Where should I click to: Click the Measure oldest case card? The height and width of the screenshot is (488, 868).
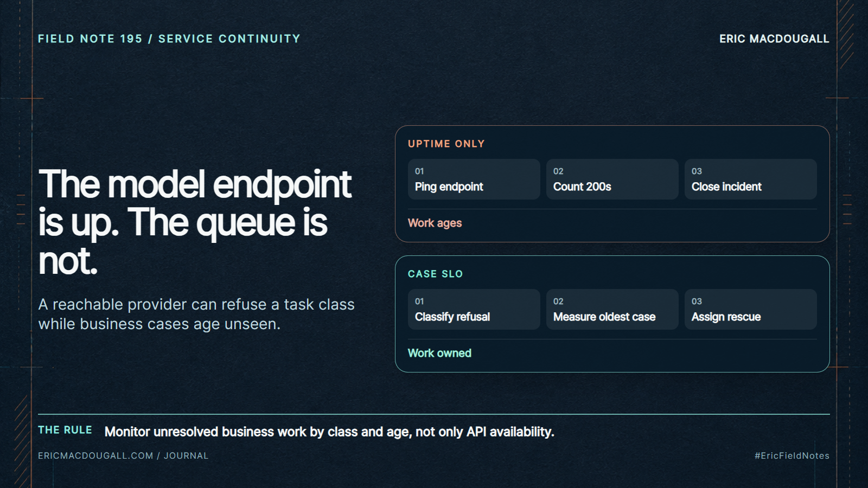pyautogui.click(x=612, y=309)
